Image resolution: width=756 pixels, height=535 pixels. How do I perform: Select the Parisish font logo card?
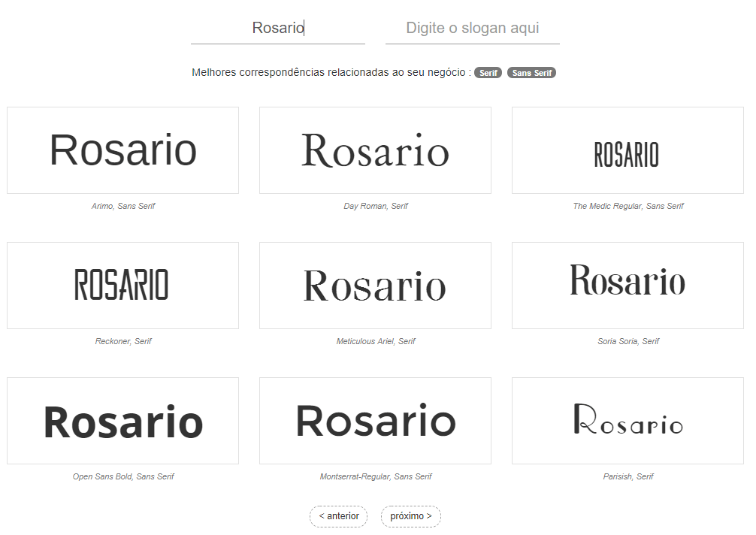627,421
